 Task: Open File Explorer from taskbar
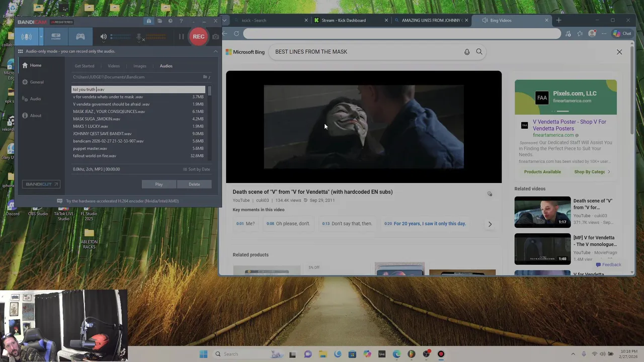(323, 354)
